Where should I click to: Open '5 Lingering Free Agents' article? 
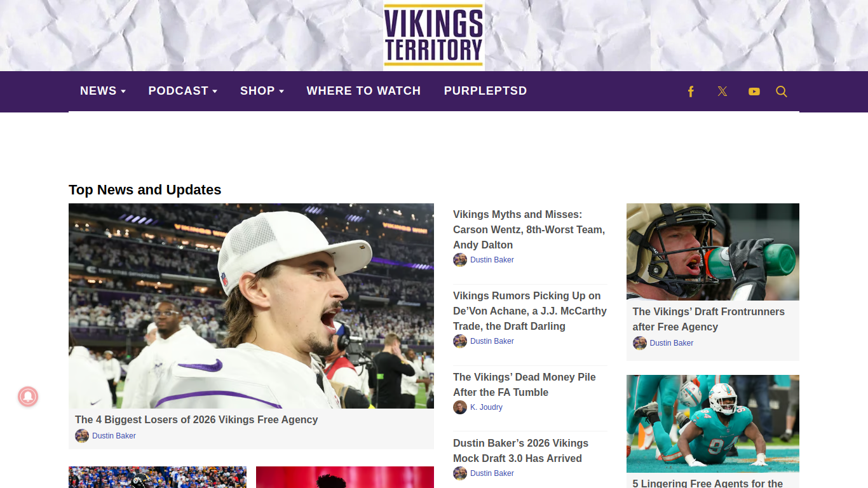click(x=708, y=483)
